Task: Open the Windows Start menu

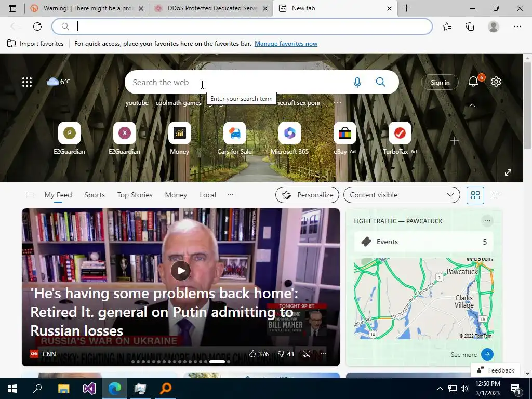Action: click(x=12, y=389)
